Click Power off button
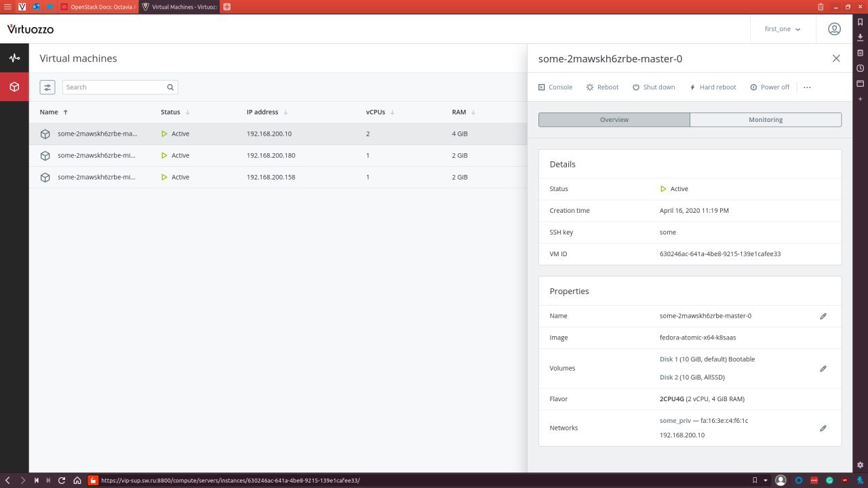 [770, 87]
